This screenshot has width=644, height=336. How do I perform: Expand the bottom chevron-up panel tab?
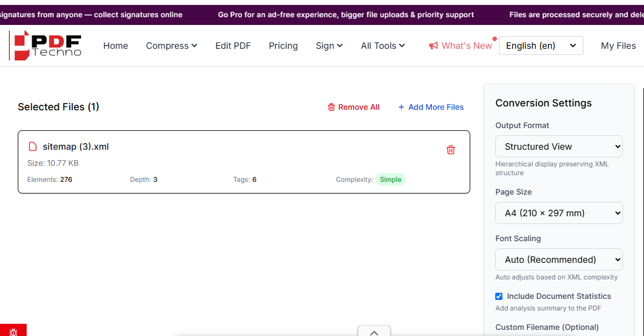374,331
